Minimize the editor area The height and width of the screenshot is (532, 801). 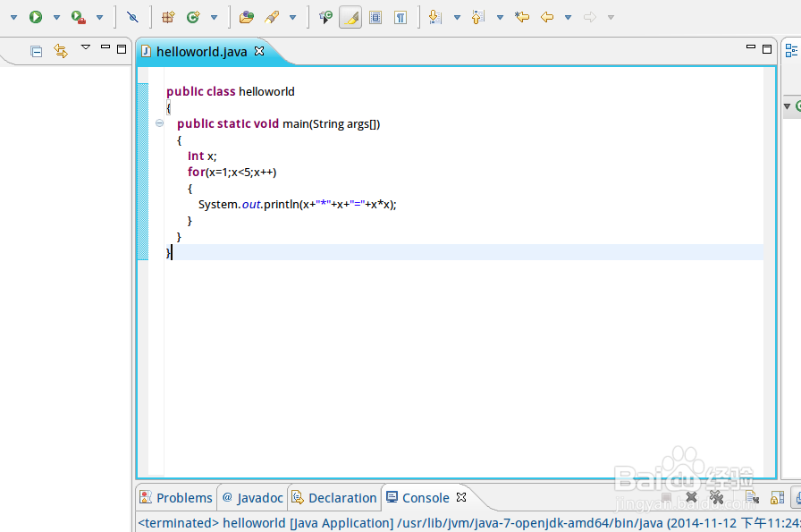click(x=750, y=47)
